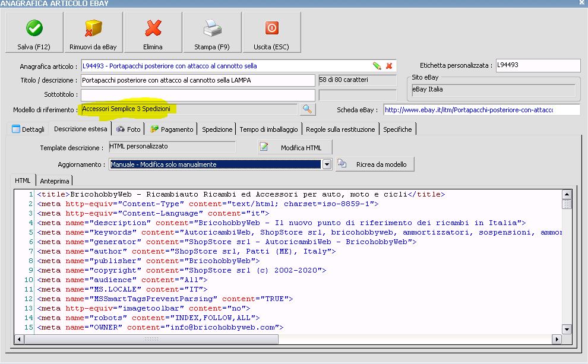
Task: Click the red X Elimina button
Action: (153, 33)
